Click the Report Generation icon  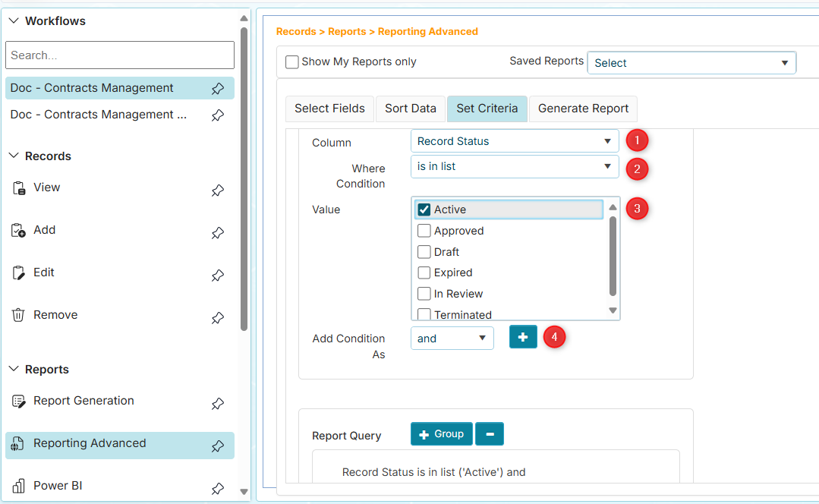click(19, 402)
